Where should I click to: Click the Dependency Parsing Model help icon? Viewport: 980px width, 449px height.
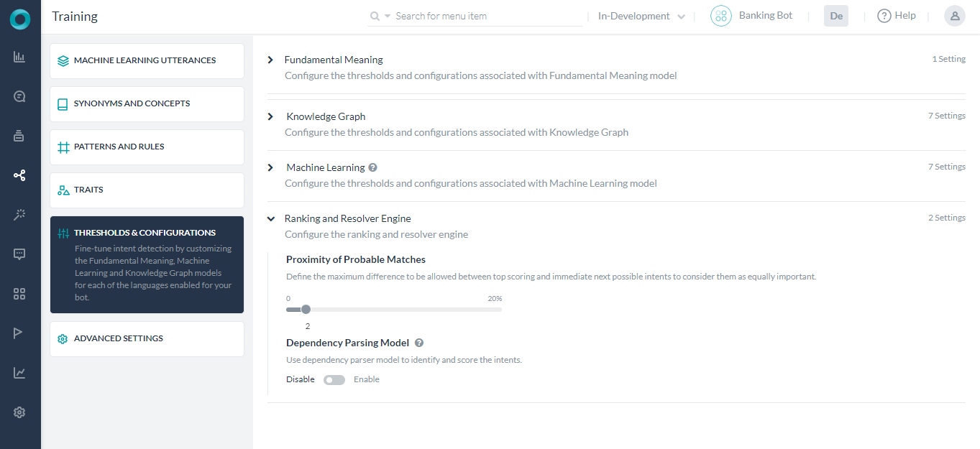click(x=419, y=343)
